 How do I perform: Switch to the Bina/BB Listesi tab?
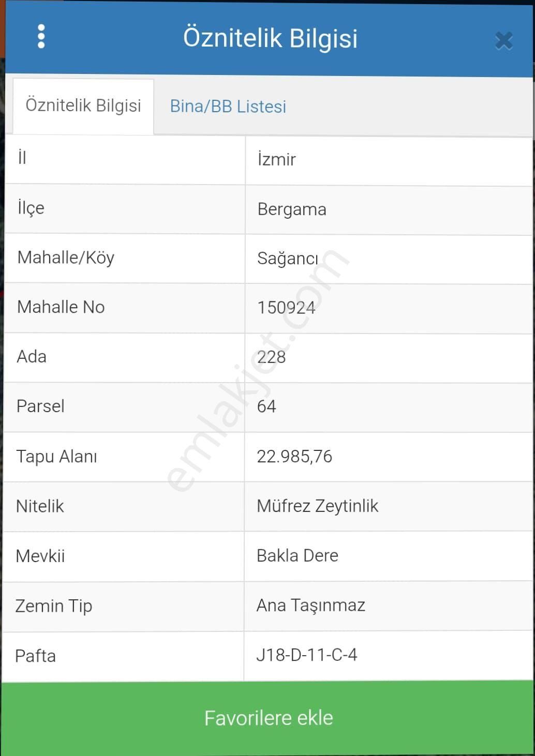(228, 107)
